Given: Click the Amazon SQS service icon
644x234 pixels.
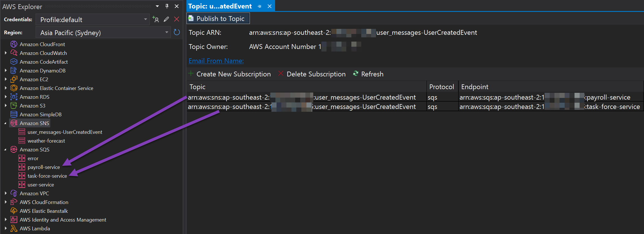Looking at the screenshot, I should pyautogui.click(x=14, y=149).
